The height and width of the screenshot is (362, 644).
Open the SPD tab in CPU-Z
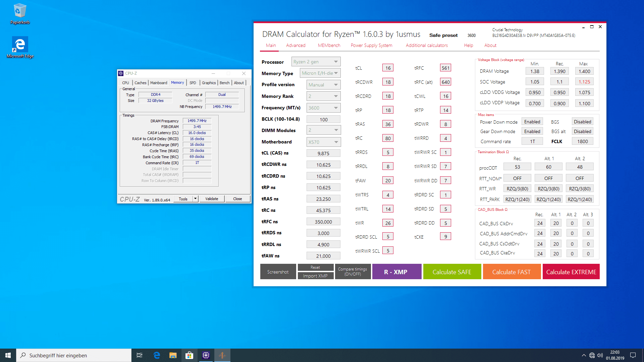193,83
